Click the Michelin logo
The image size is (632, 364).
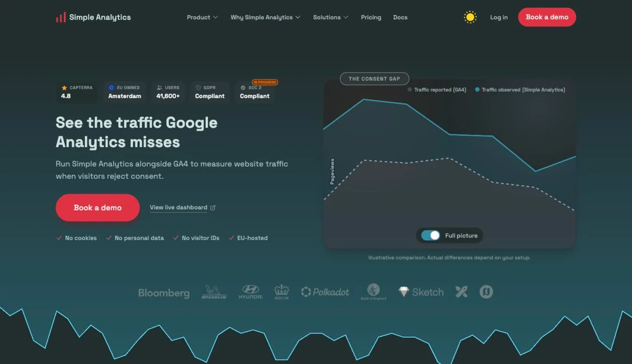pyautogui.click(x=214, y=292)
